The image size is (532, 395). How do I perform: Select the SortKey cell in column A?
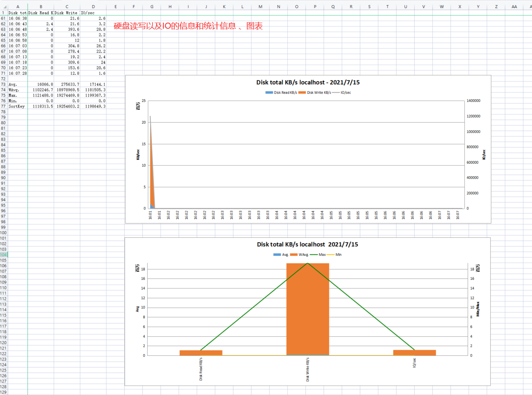pos(17,106)
